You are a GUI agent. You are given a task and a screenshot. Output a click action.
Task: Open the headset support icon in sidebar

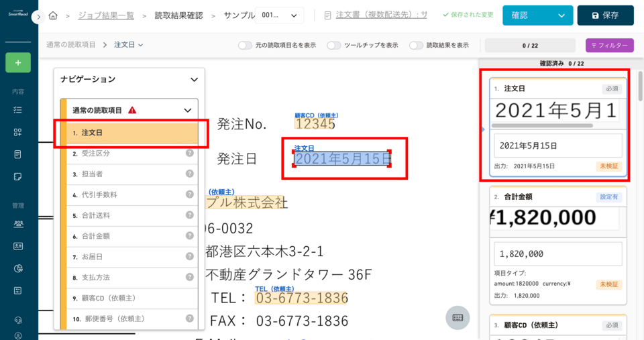coord(18,320)
